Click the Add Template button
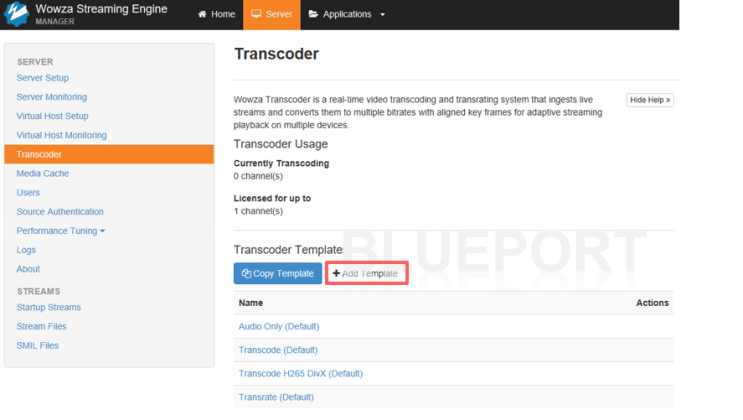The height and width of the screenshot is (420, 743). click(x=367, y=274)
